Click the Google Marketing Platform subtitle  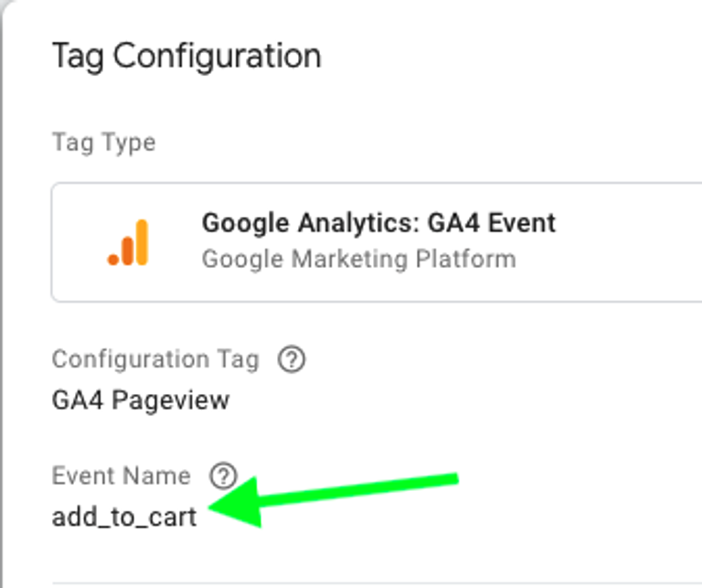pos(358,260)
